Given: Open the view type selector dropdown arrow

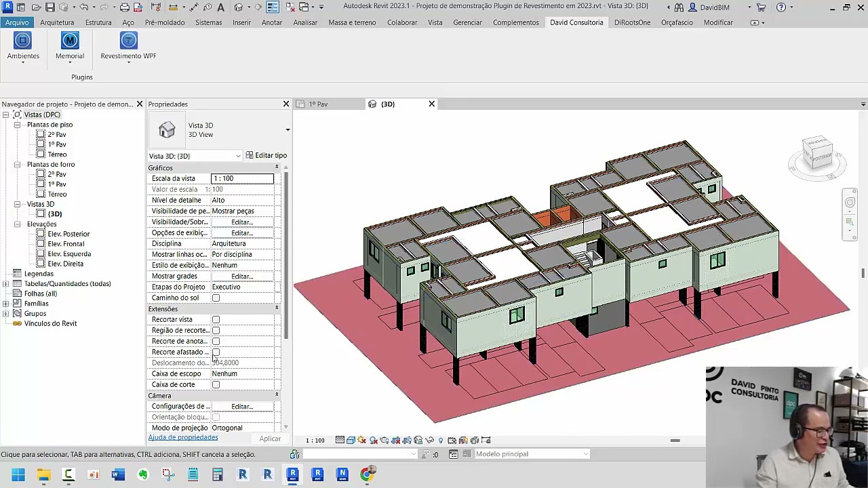Looking at the screenshot, I should click(288, 129).
